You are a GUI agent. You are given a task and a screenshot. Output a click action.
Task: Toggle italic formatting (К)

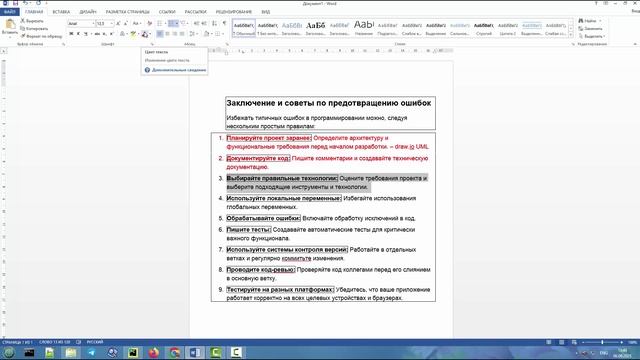click(78, 34)
